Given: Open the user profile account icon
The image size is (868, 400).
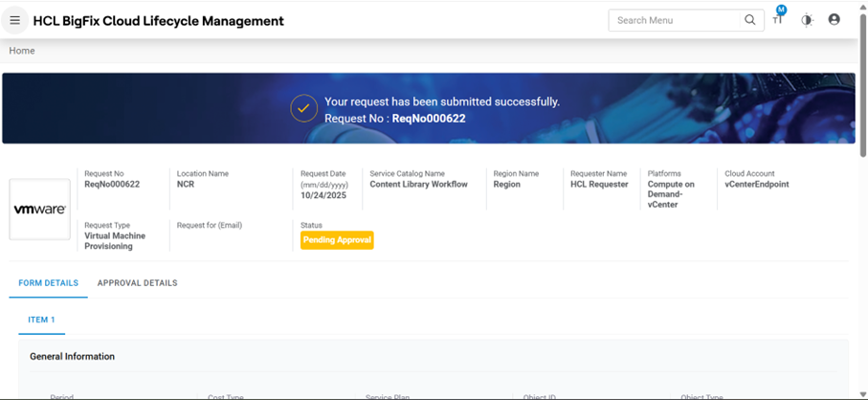Looking at the screenshot, I should point(835,20).
